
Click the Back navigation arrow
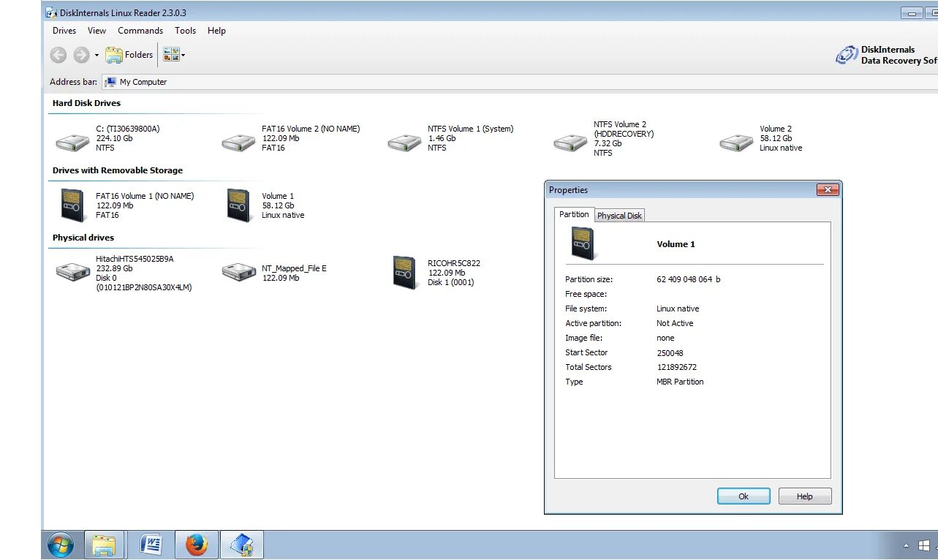tap(58, 55)
